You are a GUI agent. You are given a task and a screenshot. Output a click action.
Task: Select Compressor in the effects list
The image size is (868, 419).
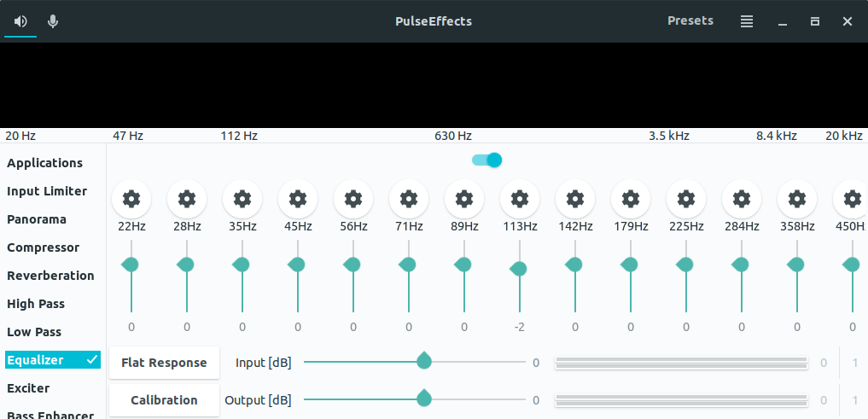click(x=44, y=247)
